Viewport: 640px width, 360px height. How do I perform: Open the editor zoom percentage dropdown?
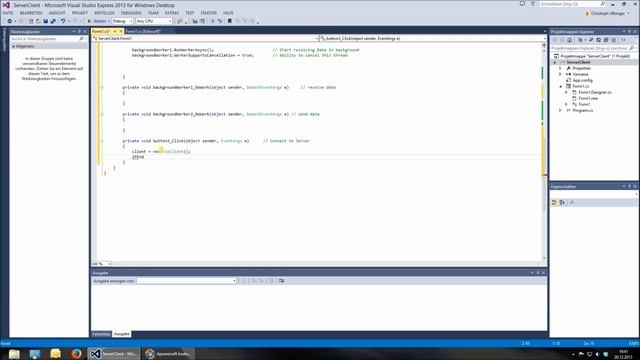click(101, 264)
